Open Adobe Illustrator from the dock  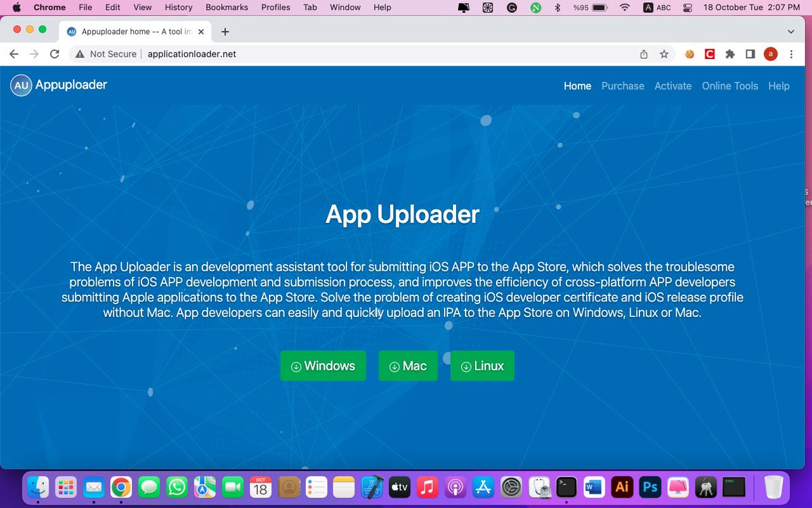tap(622, 486)
